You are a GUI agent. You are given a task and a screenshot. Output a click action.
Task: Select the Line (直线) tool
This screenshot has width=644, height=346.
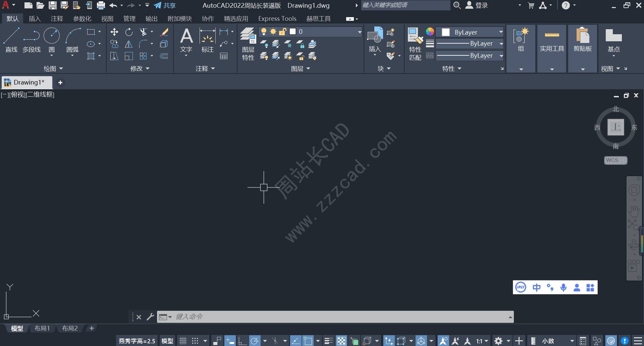(x=11, y=40)
